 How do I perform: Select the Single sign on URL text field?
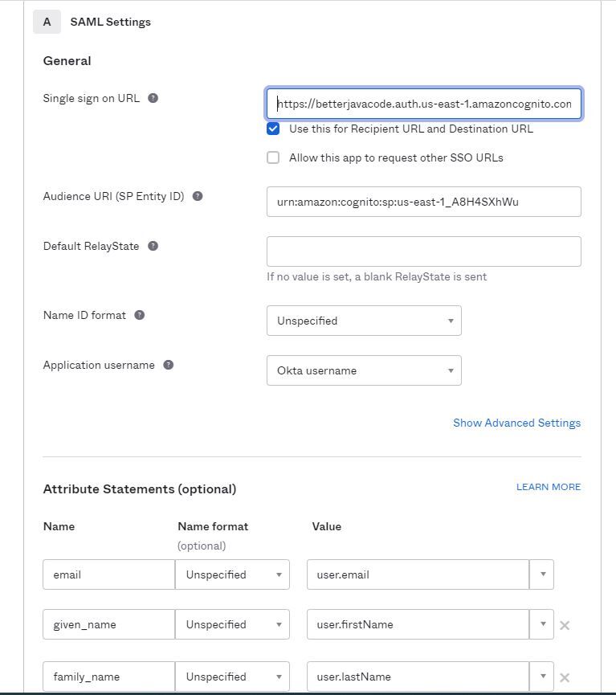coord(424,104)
